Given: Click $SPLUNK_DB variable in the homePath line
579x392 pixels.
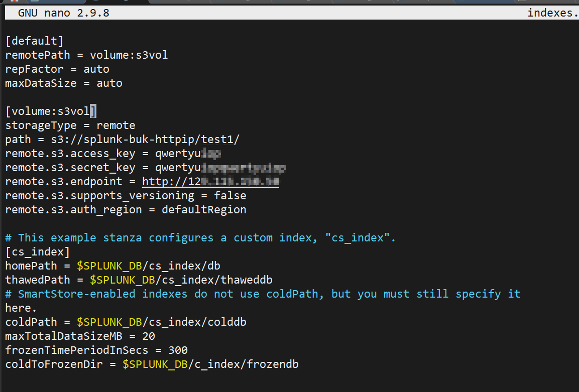Looking at the screenshot, I should click(106, 266).
